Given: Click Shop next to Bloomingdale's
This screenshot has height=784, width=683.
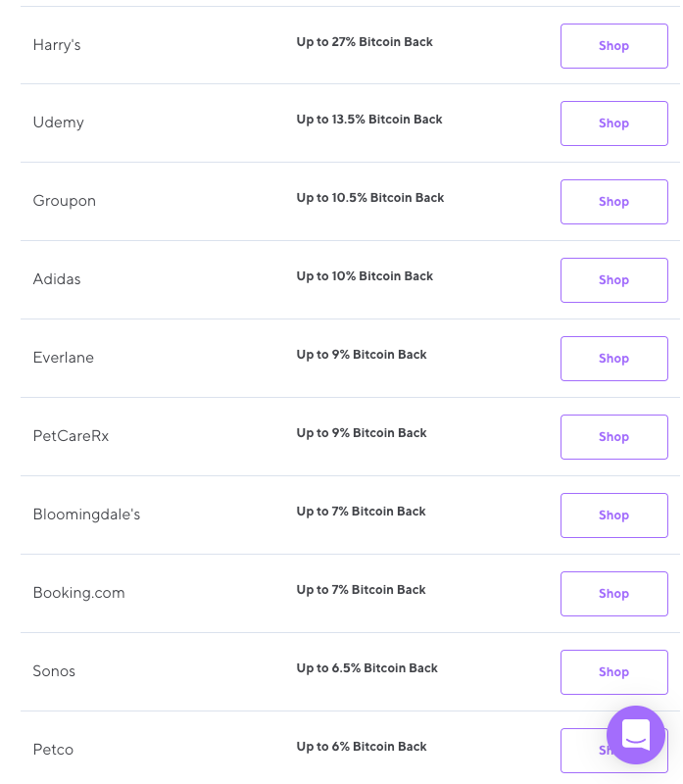Looking at the screenshot, I should 613,514.
